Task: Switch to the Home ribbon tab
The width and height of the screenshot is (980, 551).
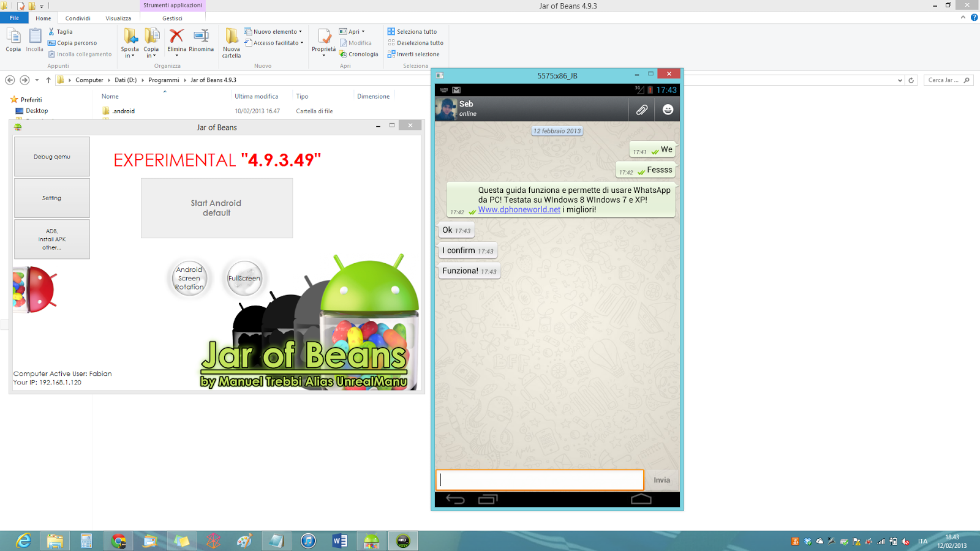Action: pos(43,18)
